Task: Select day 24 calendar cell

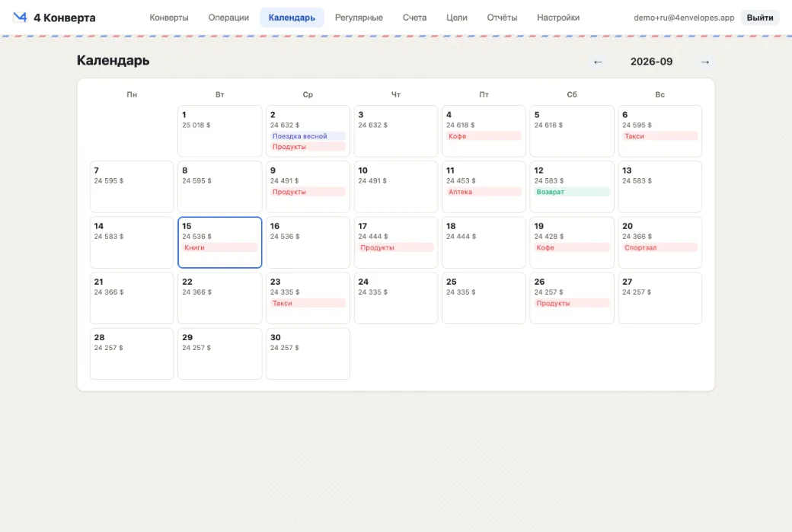Action: [x=395, y=298]
